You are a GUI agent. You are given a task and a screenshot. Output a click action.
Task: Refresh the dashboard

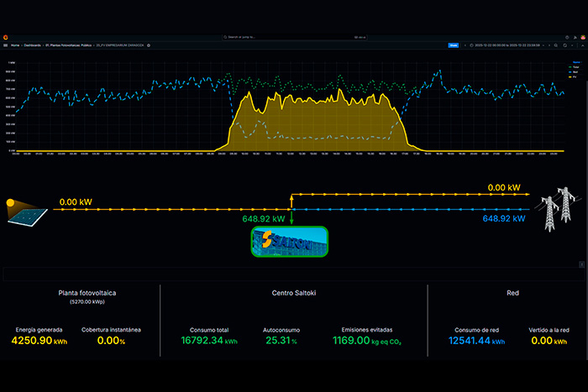566,45
